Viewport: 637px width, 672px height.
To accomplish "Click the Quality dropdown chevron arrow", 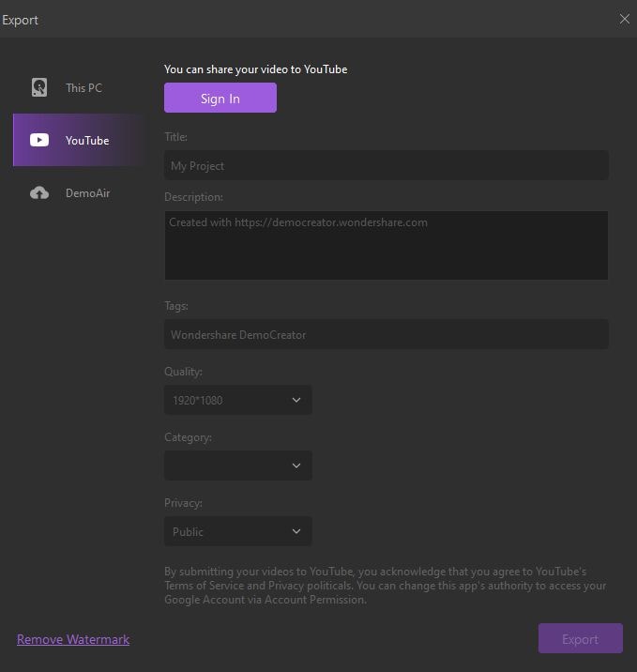I will (x=296, y=400).
